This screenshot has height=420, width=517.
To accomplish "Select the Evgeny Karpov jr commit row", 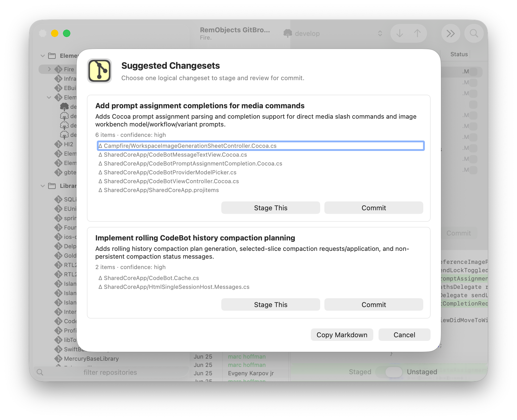I will 239,373.
